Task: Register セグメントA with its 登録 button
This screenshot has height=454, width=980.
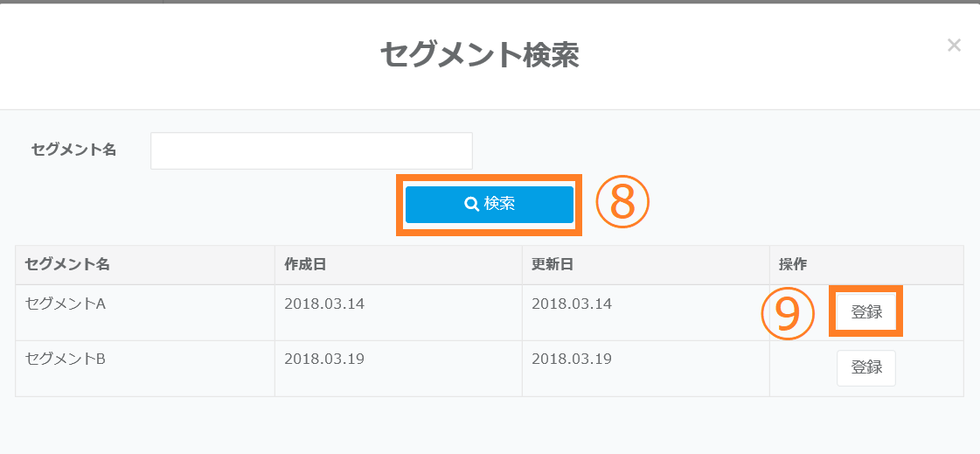Action: coord(865,311)
